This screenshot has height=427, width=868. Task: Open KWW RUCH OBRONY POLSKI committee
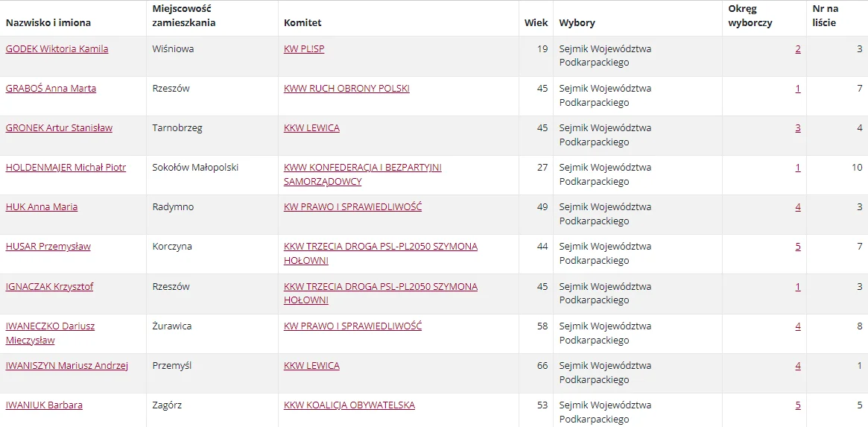pos(346,88)
